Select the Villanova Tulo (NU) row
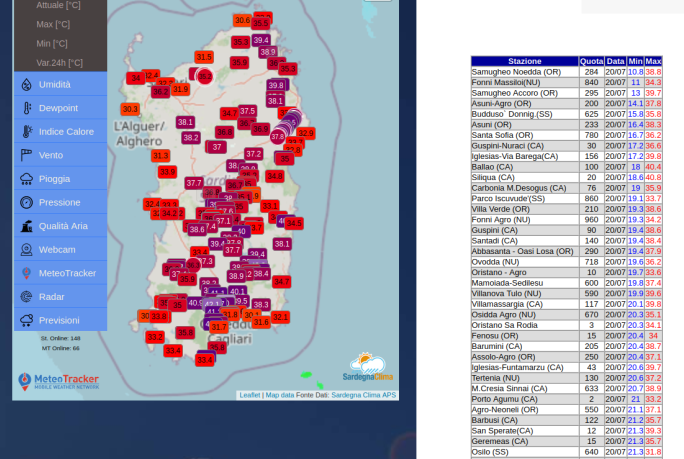Viewport: 684px width, 459px height. [x=567, y=294]
